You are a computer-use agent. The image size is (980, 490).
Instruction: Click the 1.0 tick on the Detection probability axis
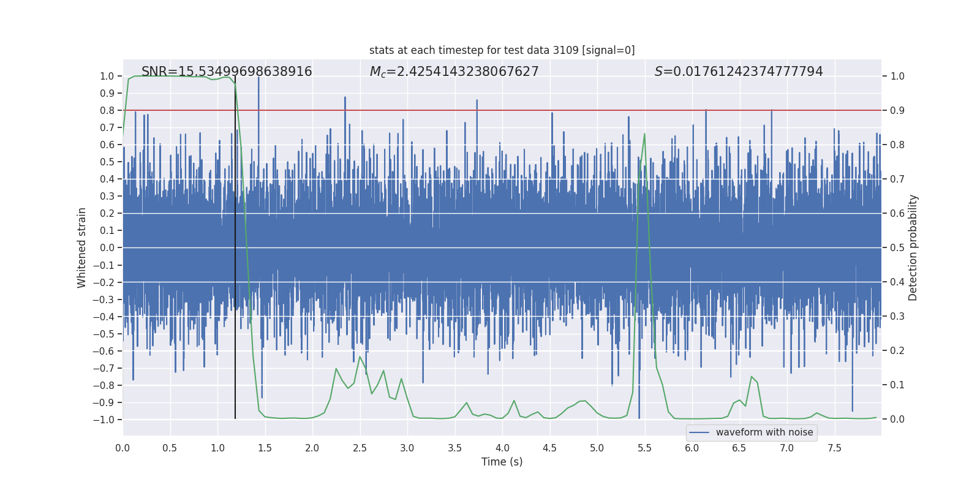pos(897,76)
